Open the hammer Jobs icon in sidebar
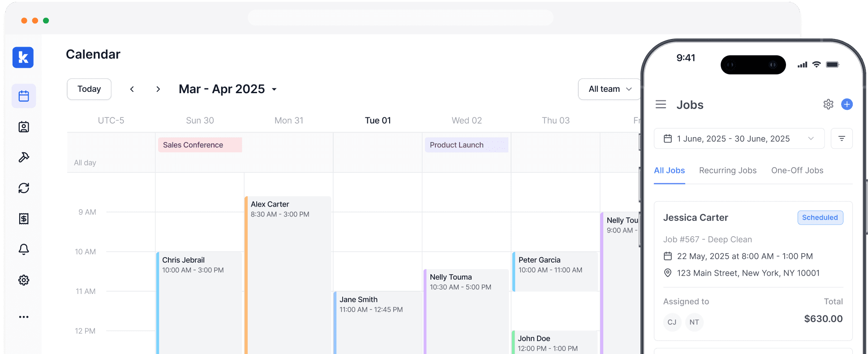The width and height of the screenshot is (868, 354). point(24,157)
